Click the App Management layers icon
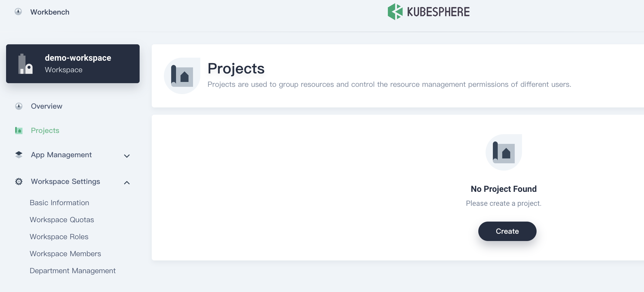The width and height of the screenshot is (644, 292). (19, 155)
